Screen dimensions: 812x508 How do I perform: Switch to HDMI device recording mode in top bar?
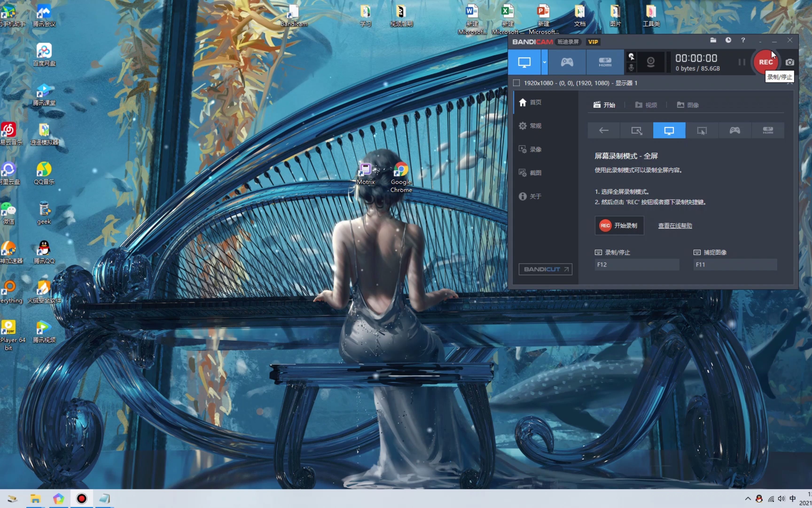(605, 62)
